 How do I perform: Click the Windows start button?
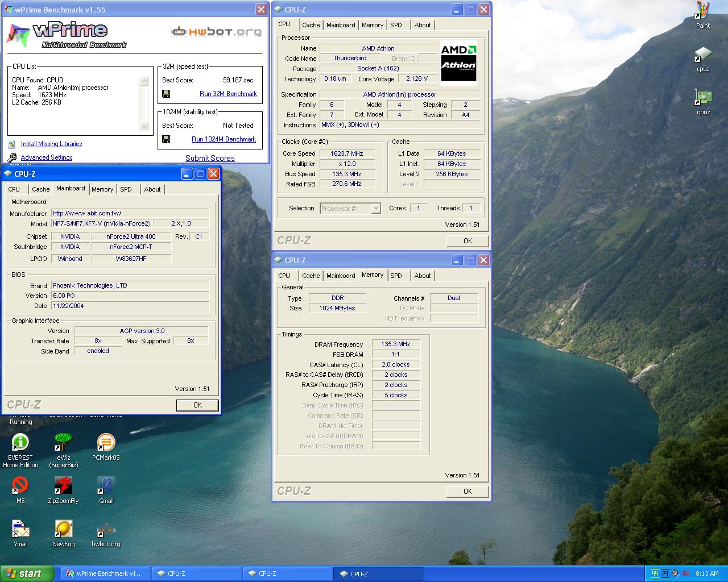[x=27, y=573]
